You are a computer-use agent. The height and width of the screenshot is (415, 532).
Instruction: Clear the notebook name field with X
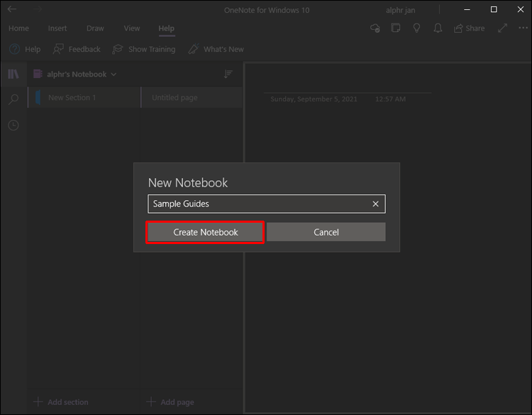(x=375, y=204)
